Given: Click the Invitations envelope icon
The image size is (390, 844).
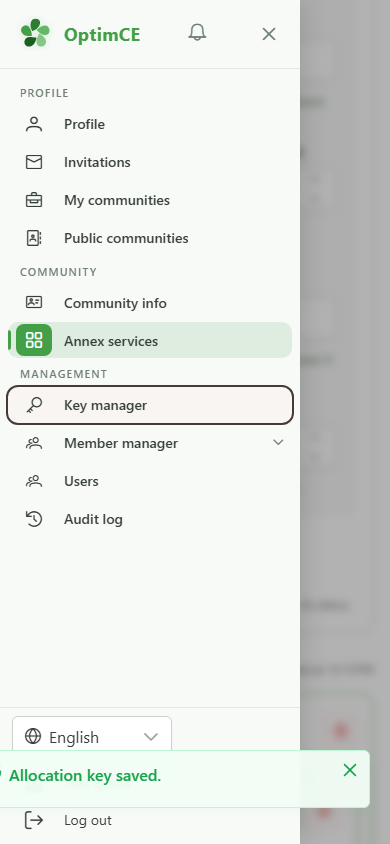Looking at the screenshot, I should pyautogui.click(x=34, y=162).
